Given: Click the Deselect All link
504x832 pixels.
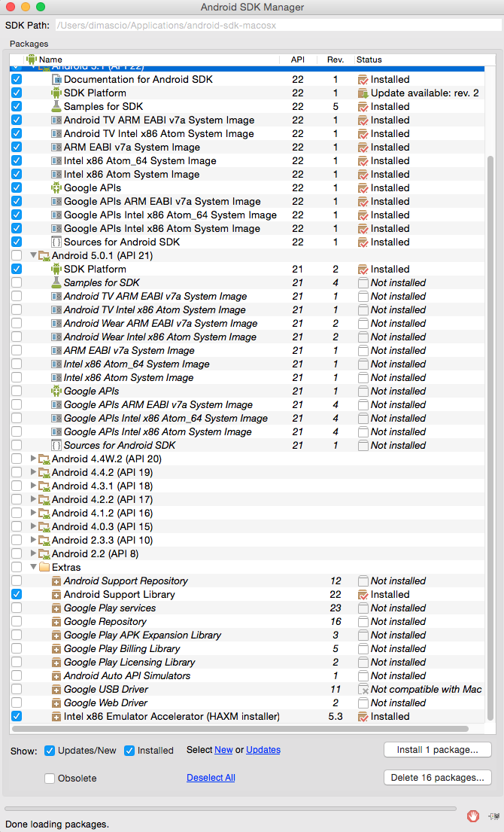Looking at the screenshot, I should tap(211, 778).
